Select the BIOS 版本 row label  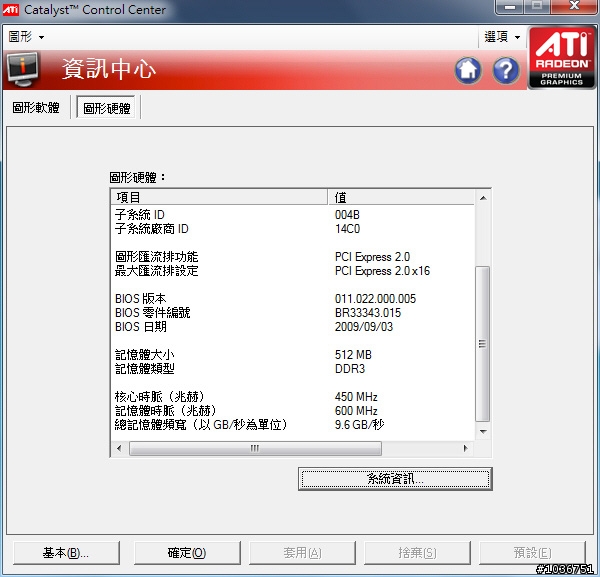[140, 298]
